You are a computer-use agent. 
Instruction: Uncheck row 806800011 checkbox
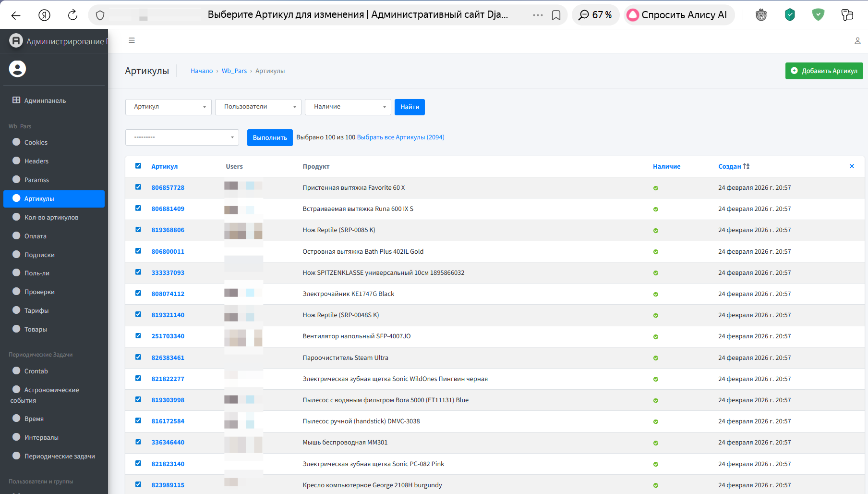coord(138,251)
